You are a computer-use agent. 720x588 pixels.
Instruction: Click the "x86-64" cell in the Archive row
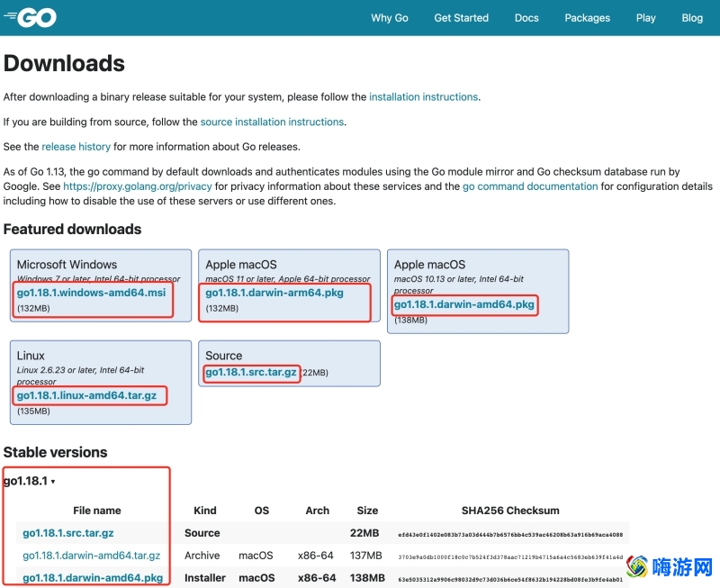[x=316, y=556]
